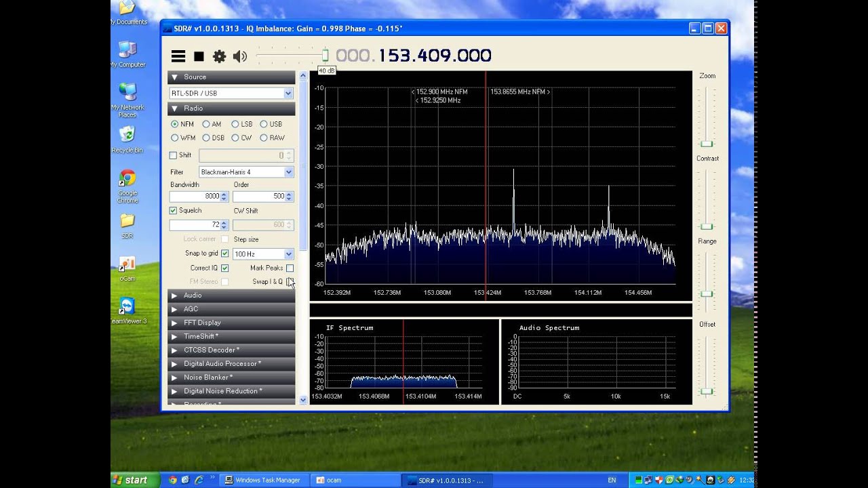Viewport: 868px width, 488px height.
Task: Adjust the volume slider in the toolbar
Action: click(x=292, y=55)
